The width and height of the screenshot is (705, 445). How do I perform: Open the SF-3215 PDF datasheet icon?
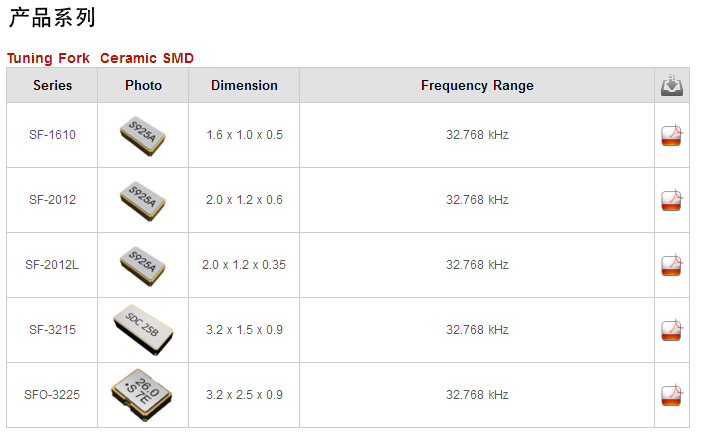click(x=672, y=330)
